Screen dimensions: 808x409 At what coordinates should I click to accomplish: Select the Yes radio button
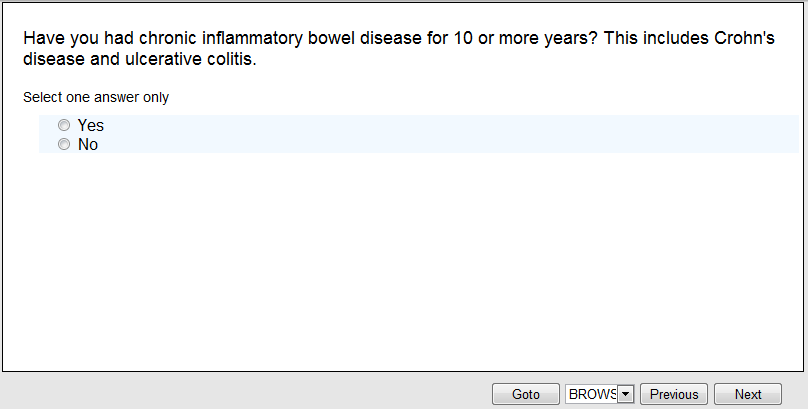point(64,125)
